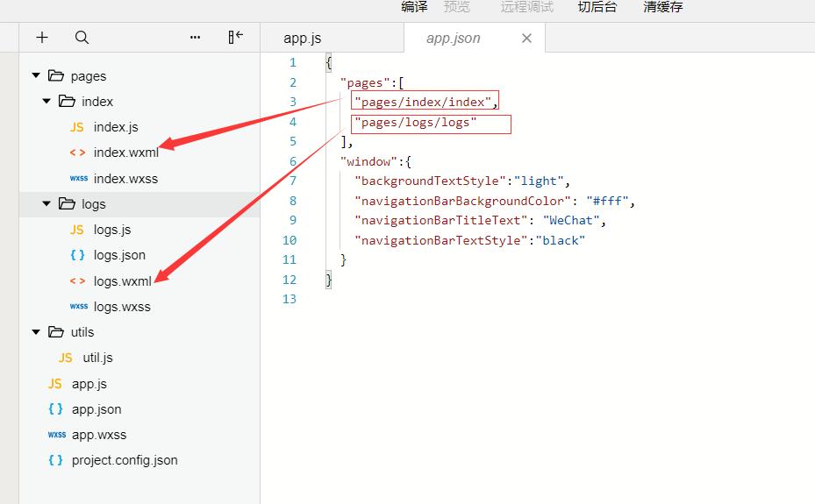
Task: Click the wxss icon beside logs.wxss
Action: pos(78,306)
